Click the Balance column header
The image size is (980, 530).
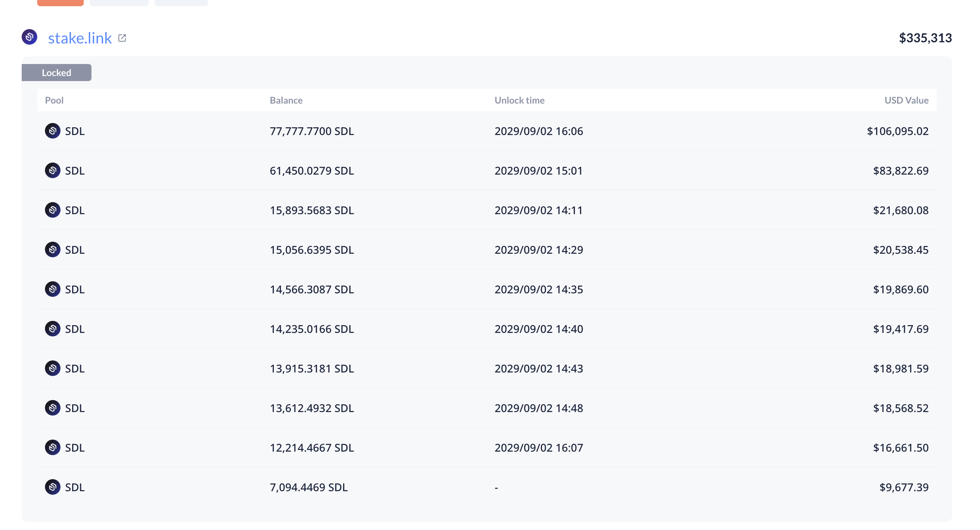286,100
